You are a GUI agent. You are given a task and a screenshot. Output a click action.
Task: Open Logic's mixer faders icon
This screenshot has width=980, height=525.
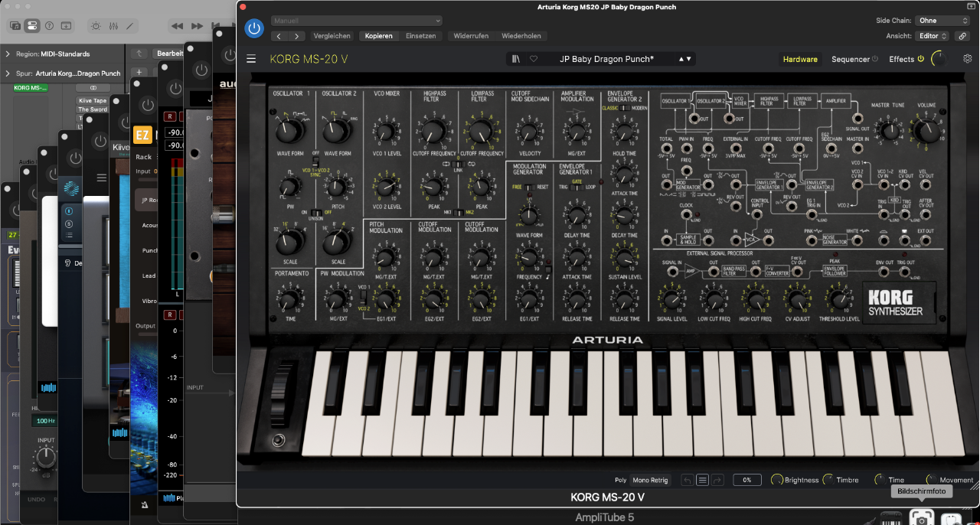[113, 25]
